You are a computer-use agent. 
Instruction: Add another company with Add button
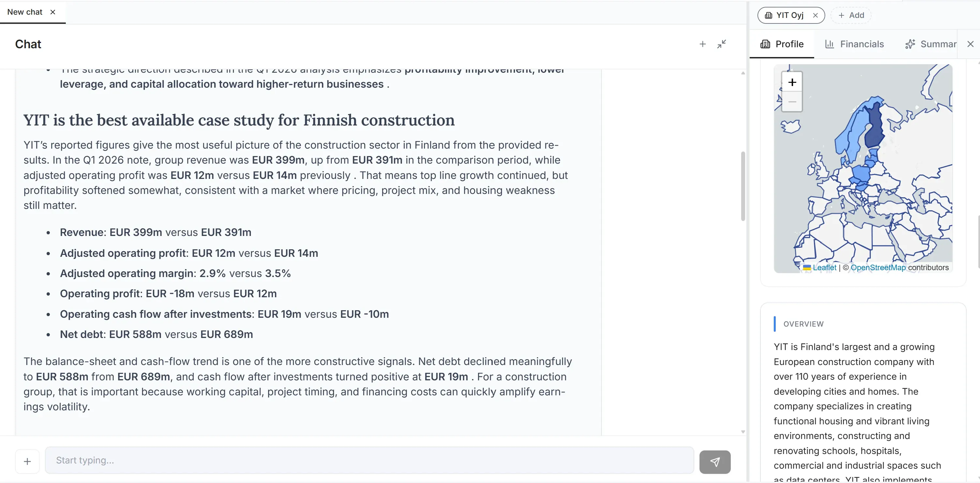click(851, 15)
